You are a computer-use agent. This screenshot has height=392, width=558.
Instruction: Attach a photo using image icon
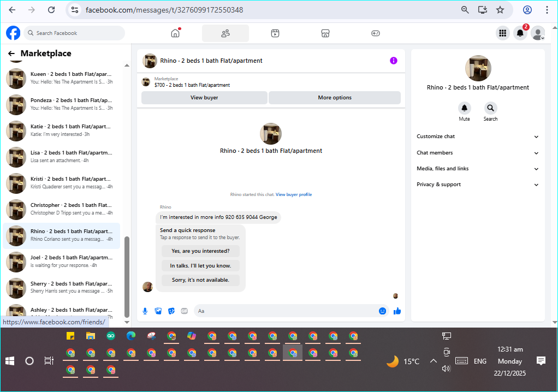158,311
